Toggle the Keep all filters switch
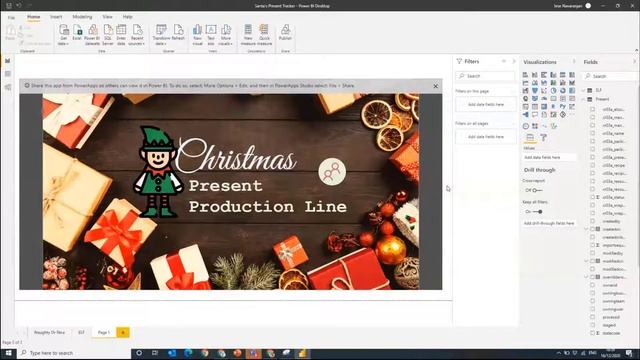 tap(538, 212)
